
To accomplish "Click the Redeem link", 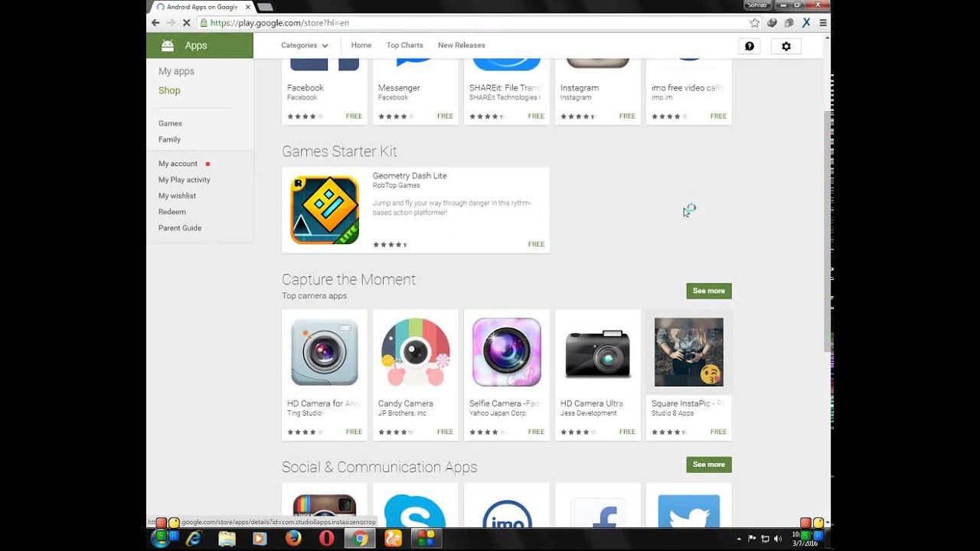I will pos(172,212).
